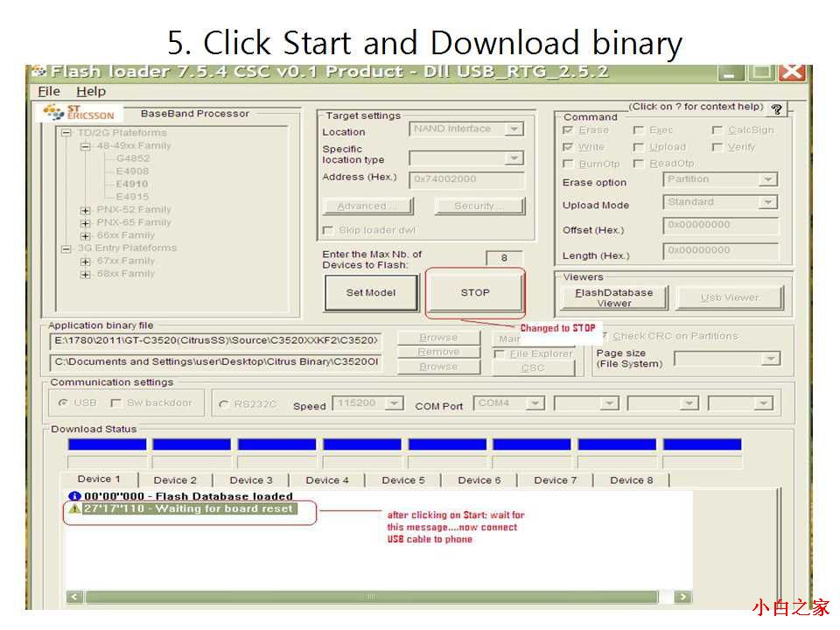Open the Usb Viewer
This screenshot has width=840, height=630.
(730, 297)
